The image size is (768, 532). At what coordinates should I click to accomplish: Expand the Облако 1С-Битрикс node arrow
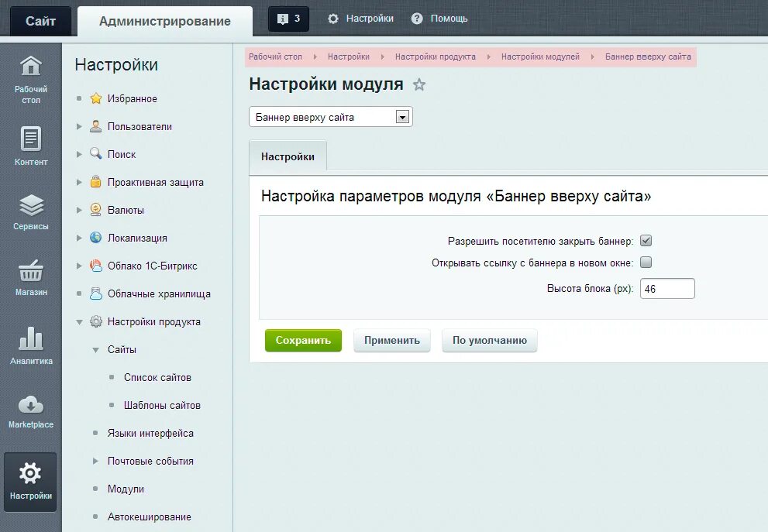[79, 266]
